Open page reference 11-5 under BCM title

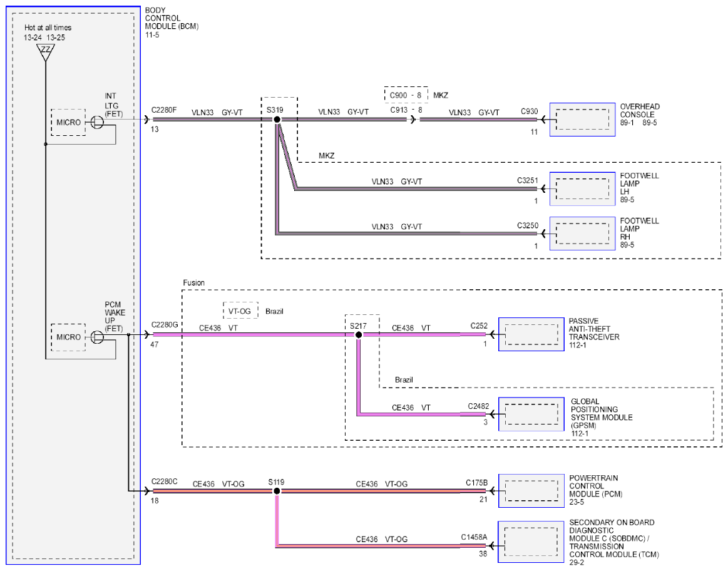pos(152,35)
